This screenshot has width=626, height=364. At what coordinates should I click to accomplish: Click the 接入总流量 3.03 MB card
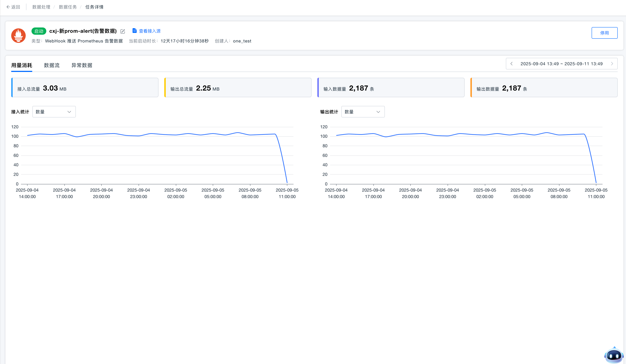(85, 88)
